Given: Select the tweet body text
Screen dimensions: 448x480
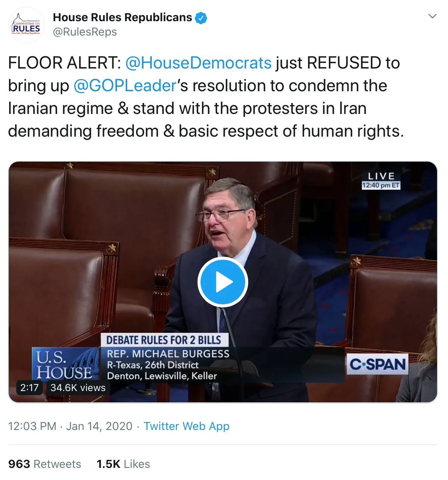Looking at the screenshot, I should pyautogui.click(x=206, y=97).
